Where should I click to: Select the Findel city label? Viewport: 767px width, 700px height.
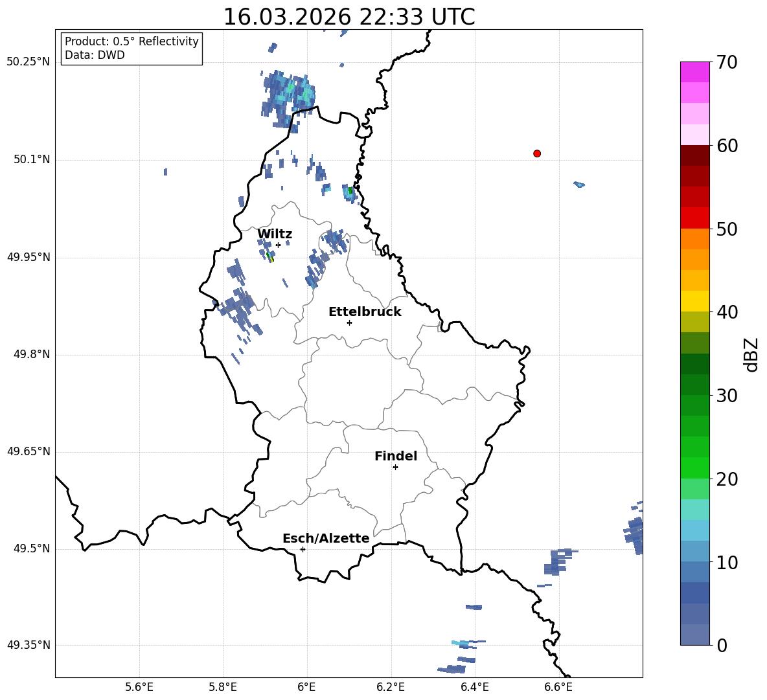click(x=396, y=456)
